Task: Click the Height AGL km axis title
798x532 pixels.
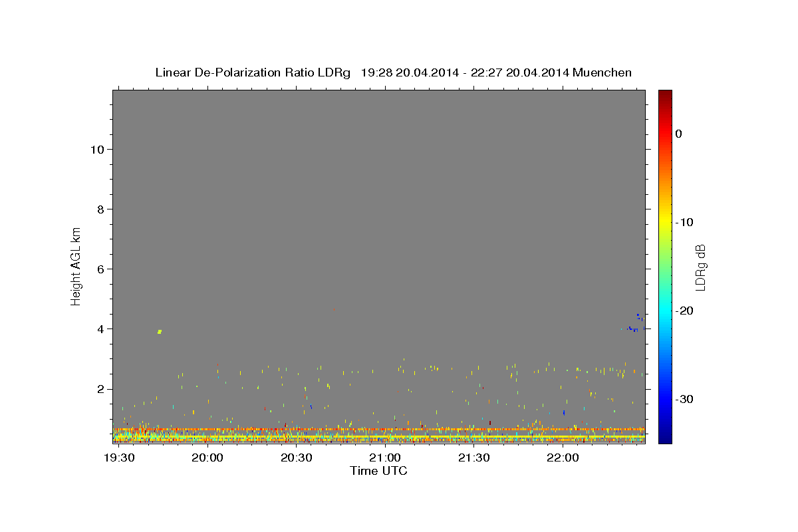Action: tap(76, 265)
